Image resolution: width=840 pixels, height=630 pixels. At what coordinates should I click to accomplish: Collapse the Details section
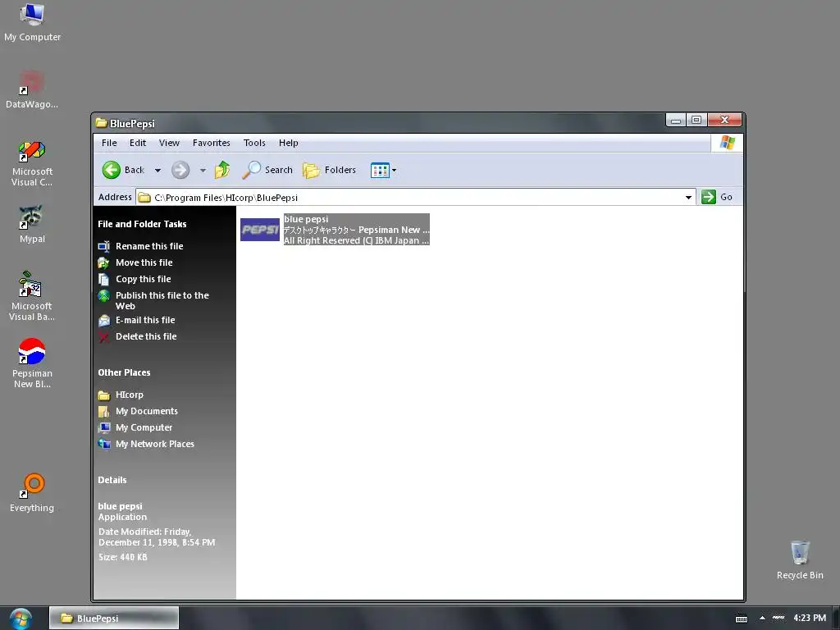click(112, 480)
